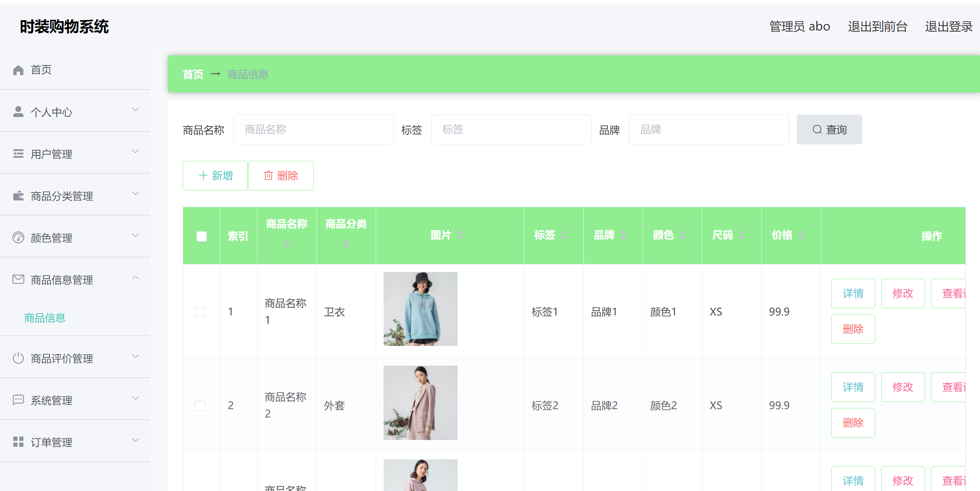Select the 个人中心 person icon

[x=18, y=111]
